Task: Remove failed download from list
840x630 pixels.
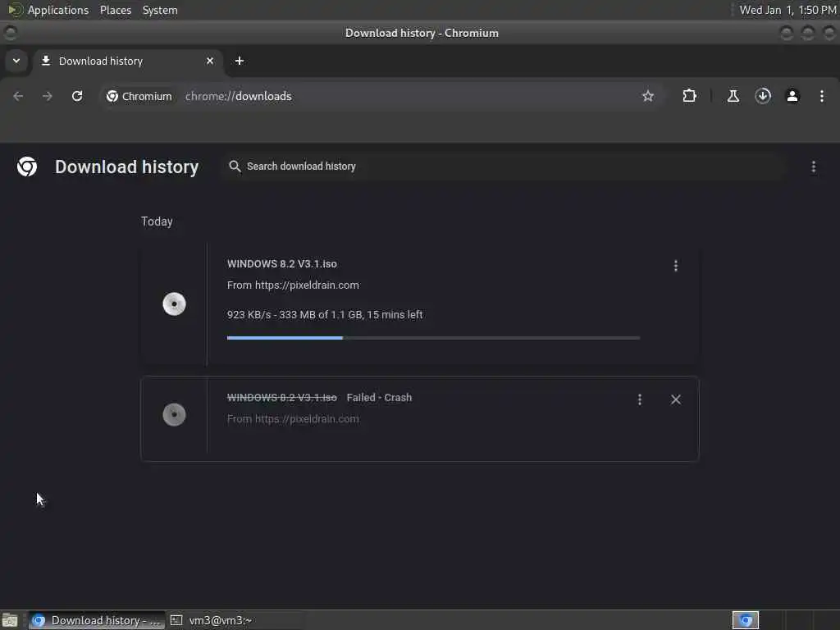Action: pyautogui.click(x=676, y=399)
